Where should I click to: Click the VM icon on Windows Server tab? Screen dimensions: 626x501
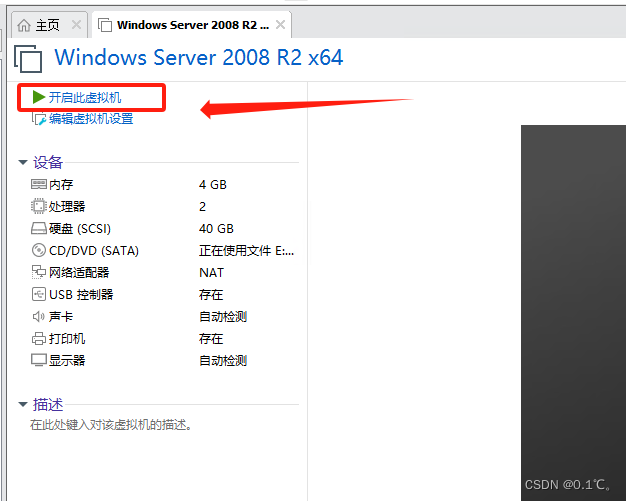[x=105, y=25]
